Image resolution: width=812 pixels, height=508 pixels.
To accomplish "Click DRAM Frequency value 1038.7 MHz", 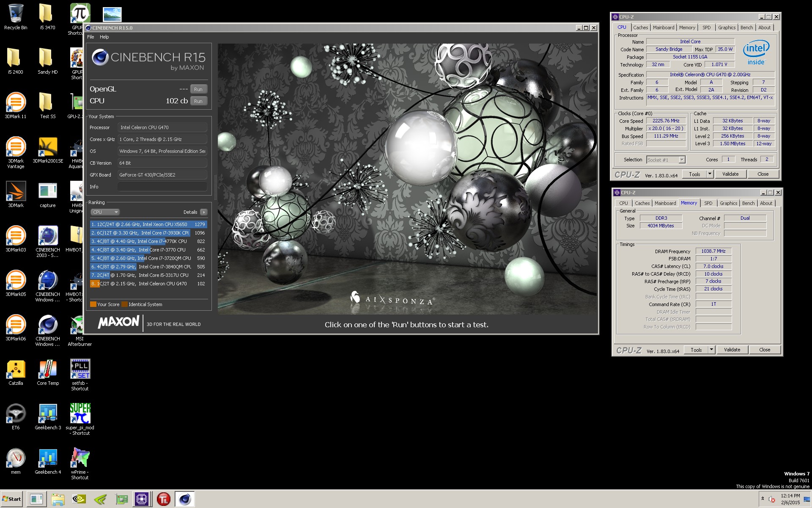I will (713, 251).
